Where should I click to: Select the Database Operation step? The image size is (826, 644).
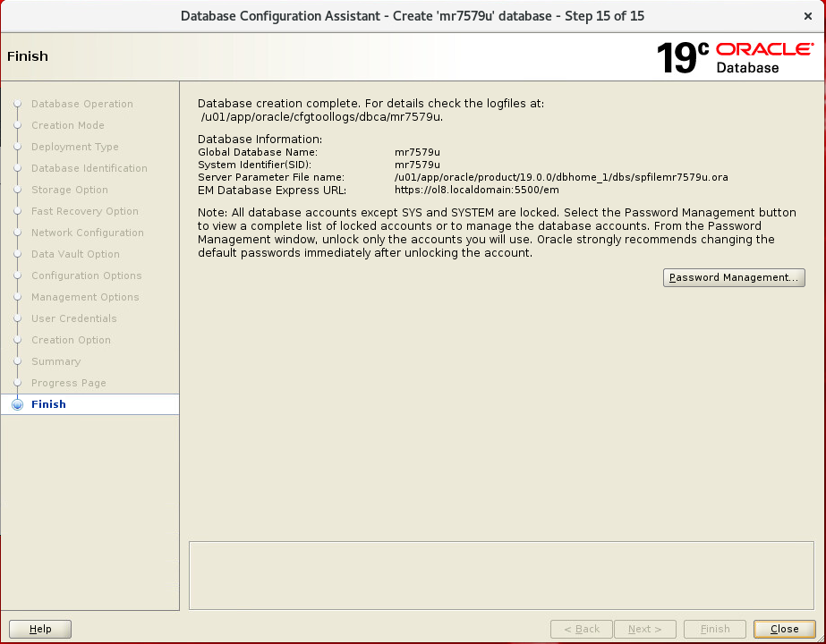pyautogui.click(x=82, y=104)
